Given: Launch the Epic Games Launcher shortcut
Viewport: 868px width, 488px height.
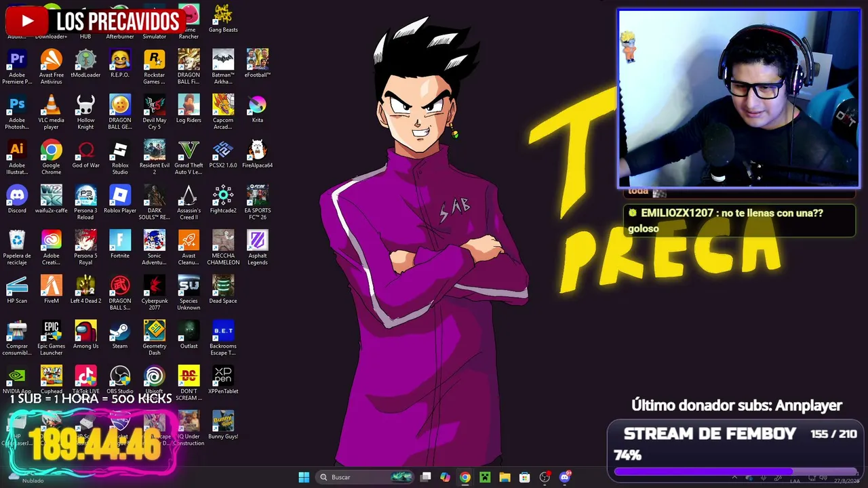Looking at the screenshot, I should click(52, 338).
